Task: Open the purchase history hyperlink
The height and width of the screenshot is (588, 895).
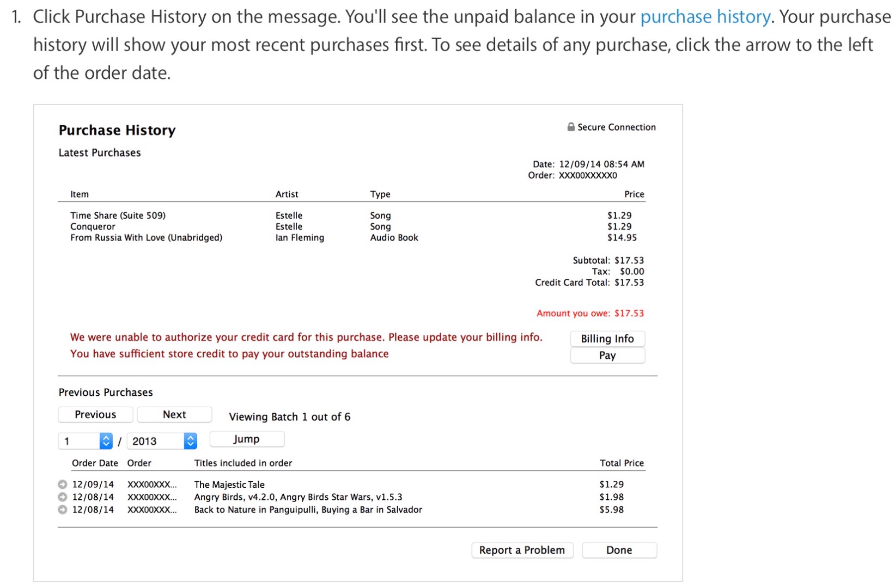Action: (x=705, y=17)
